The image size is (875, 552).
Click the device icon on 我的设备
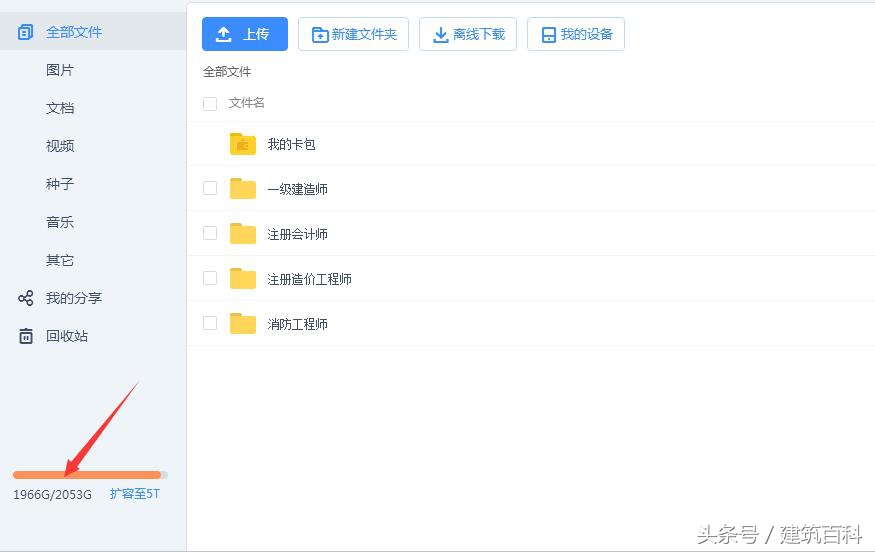(549, 35)
